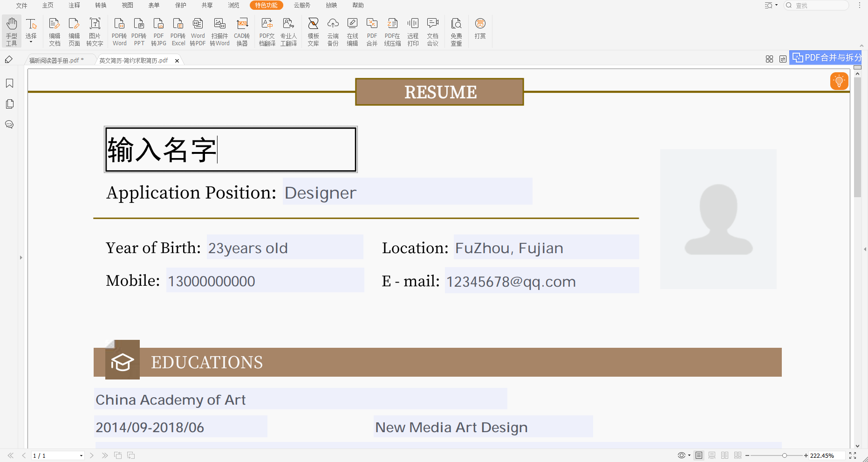Open the 注释 menu tab

(x=74, y=5)
